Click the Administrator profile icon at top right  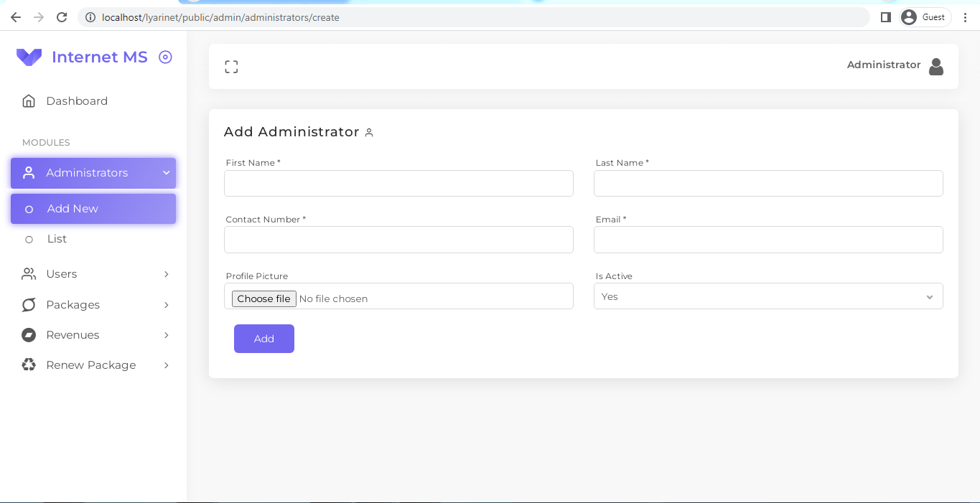click(x=936, y=66)
